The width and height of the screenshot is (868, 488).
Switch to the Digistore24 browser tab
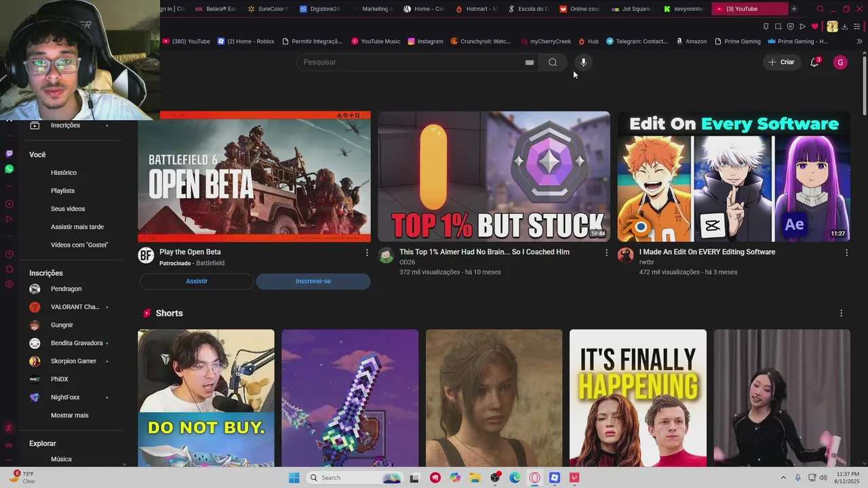click(320, 9)
